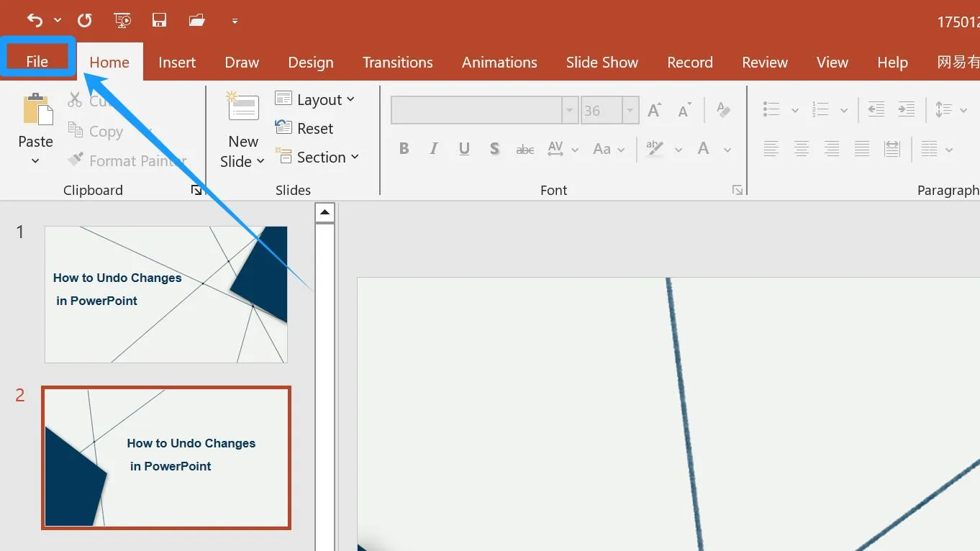
Task: Click the Clear All Formatting icon
Action: (x=723, y=110)
